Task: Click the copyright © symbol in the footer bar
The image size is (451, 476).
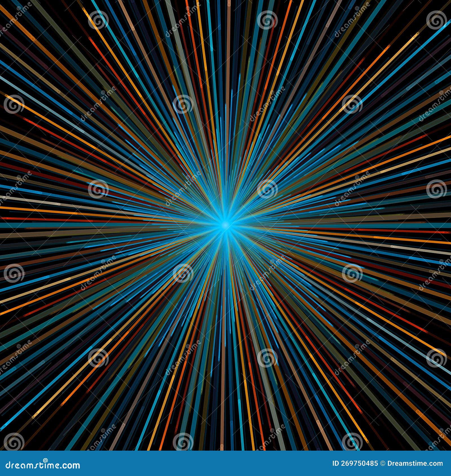Action: (383, 464)
